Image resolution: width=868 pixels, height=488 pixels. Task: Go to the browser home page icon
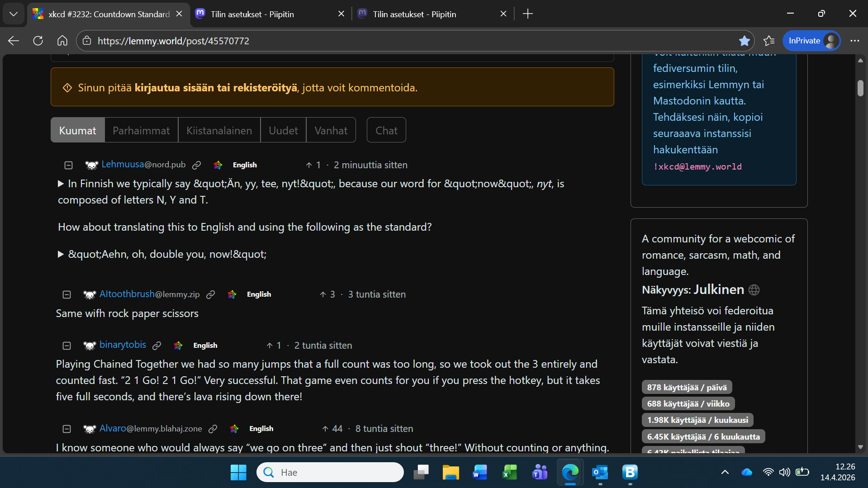62,41
